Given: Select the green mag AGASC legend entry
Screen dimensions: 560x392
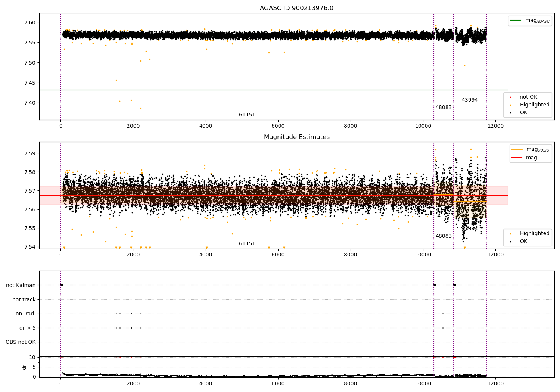Looking at the screenshot, I should coord(530,21).
